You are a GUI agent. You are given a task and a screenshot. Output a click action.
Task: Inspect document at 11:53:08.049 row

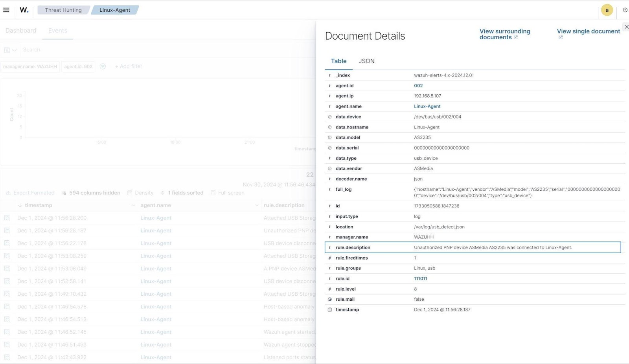tap(7, 269)
